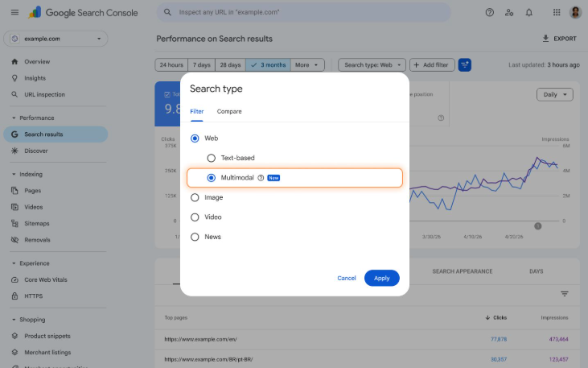Select the 7 days date range
This screenshot has width=588, height=368.
point(201,65)
